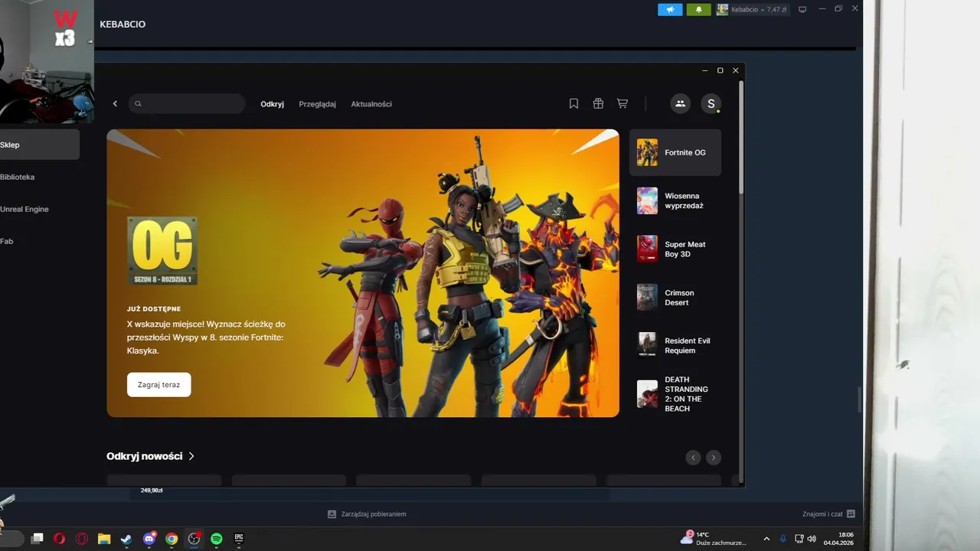The width and height of the screenshot is (980, 551).
Task: Click the back arrow in Epic launcher
Action: click(115, 103)
